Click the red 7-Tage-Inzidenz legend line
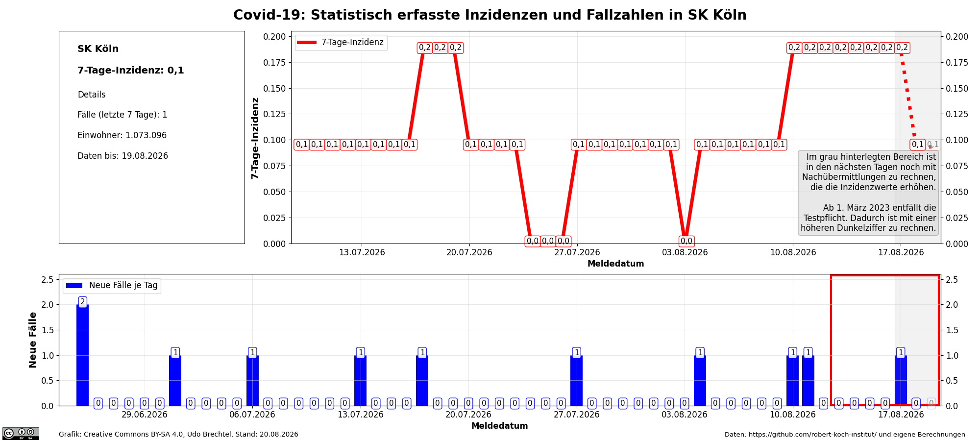 tap(307, 43)
